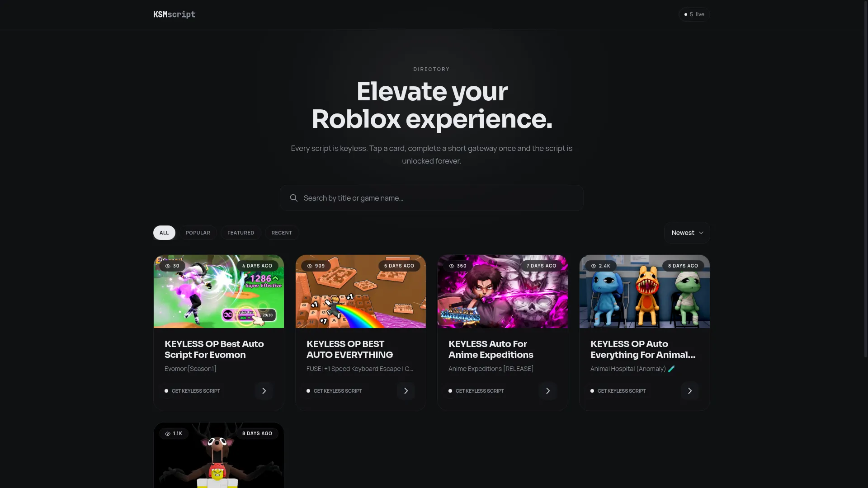Screen dimensions: 868x488
Task: Click the 1.1K views eye badge
Action: click(174, 433)
